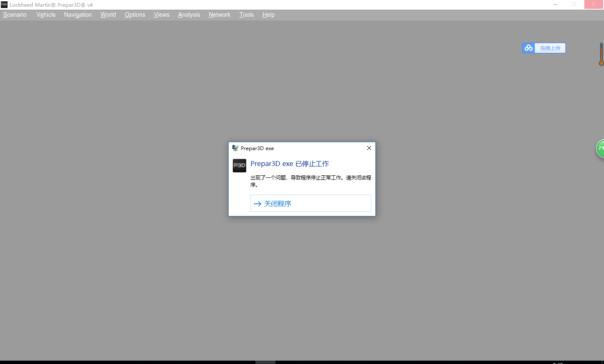The image size is (604, 364).
Task: Click the Prepar3D window title icon
Action: point(4,5)
